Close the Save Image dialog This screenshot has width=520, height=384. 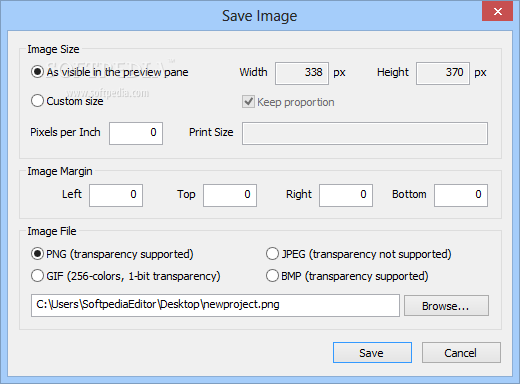497,11
